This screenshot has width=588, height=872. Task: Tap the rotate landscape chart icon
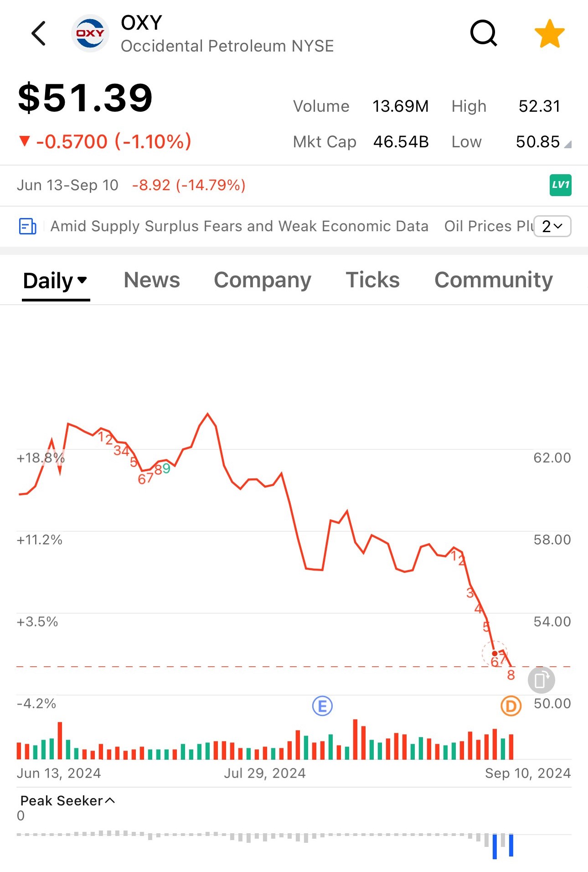coord(541,680)
